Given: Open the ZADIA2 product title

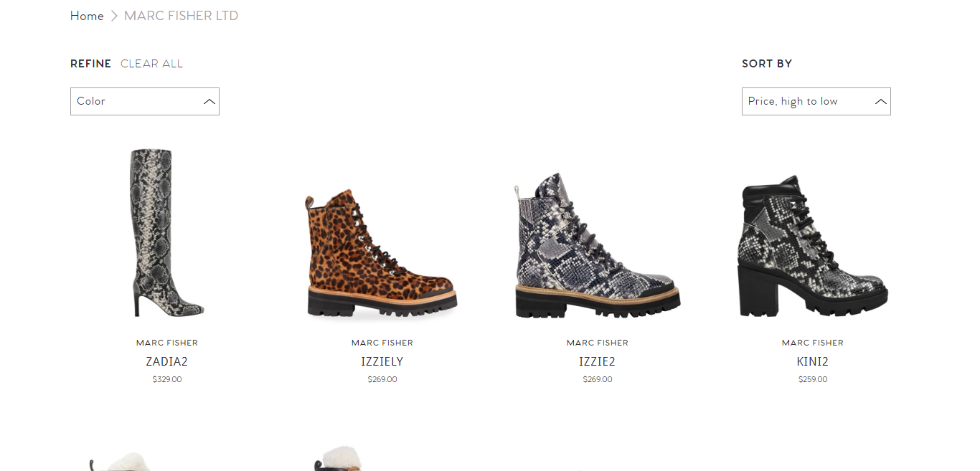Looking at the screenshot, I should pyautogui.click(x=167, y=362).
